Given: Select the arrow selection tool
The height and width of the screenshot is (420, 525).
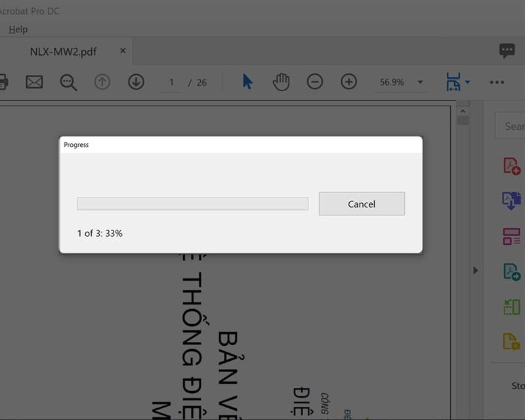Looking at the screenshot, I should 245,81.
